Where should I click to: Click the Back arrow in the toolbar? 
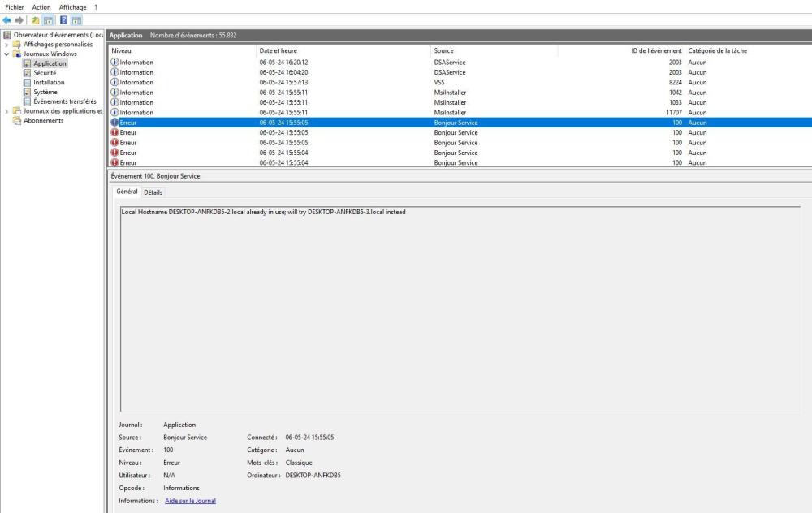(x=8, y=19)
